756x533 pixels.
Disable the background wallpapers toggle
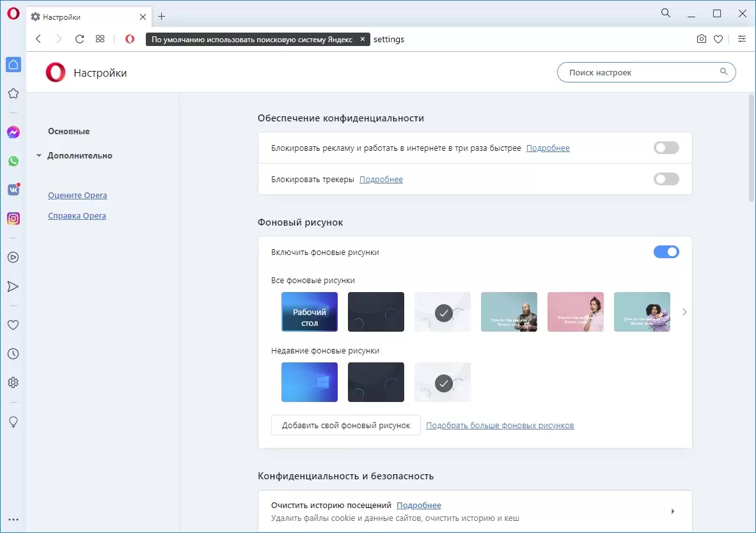click(666, 252)
